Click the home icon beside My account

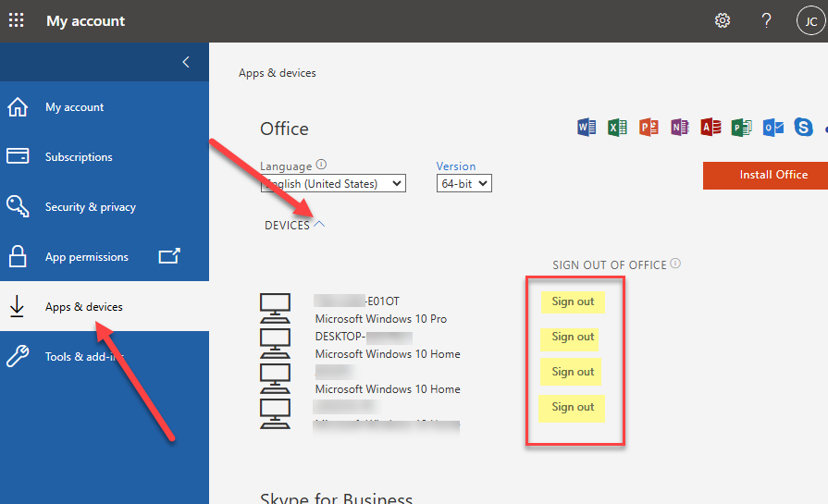(x=18, y=106)
